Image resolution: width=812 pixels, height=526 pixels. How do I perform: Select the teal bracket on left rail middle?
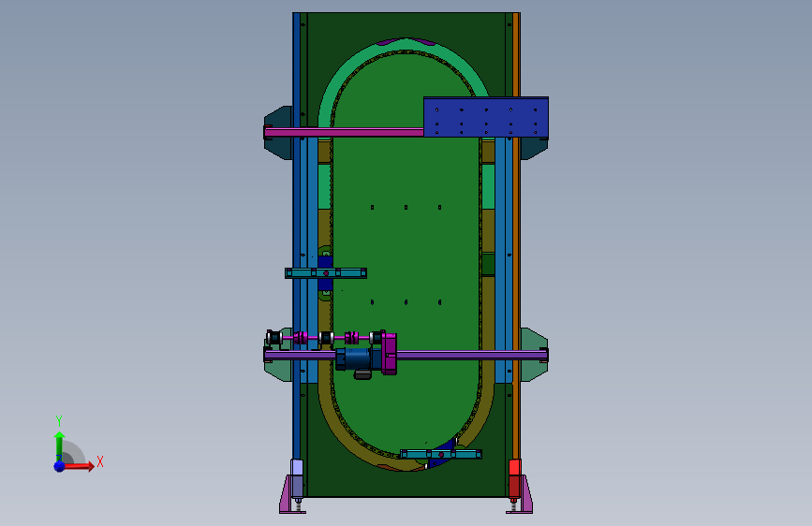326,273
